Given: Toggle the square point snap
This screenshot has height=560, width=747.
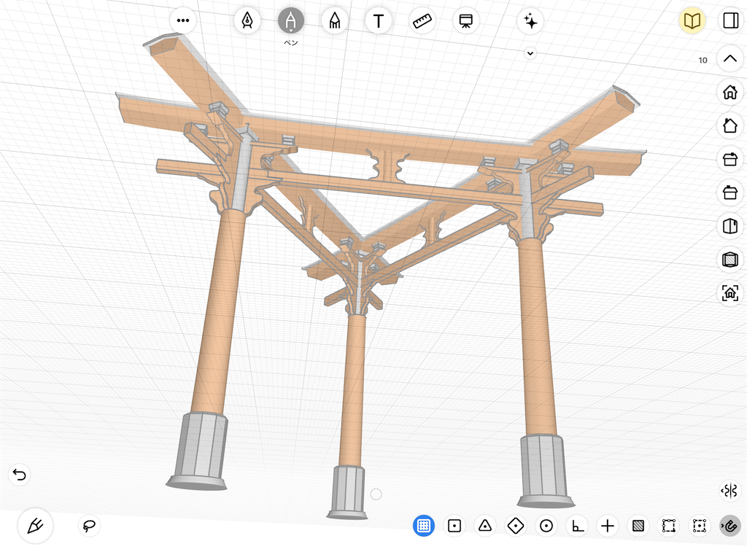Looking at the screenshot, I should (454, 526).
